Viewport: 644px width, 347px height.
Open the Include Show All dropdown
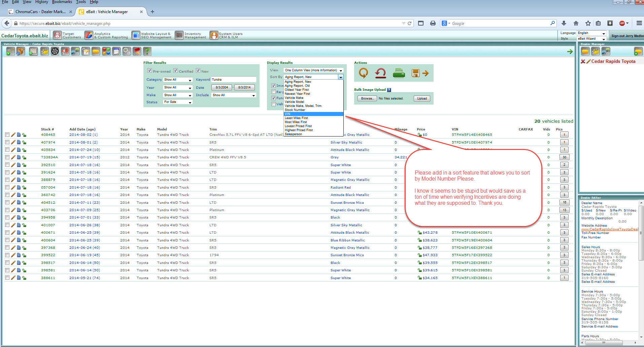click(234, 95)
